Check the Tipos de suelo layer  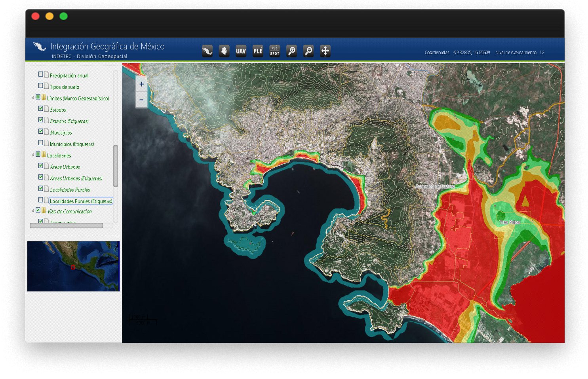40,86
